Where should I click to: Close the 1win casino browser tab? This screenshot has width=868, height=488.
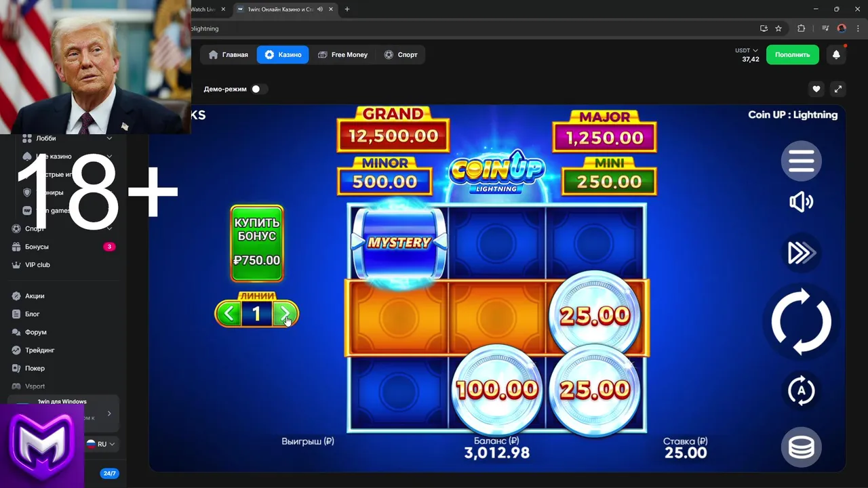pos(332,9)
